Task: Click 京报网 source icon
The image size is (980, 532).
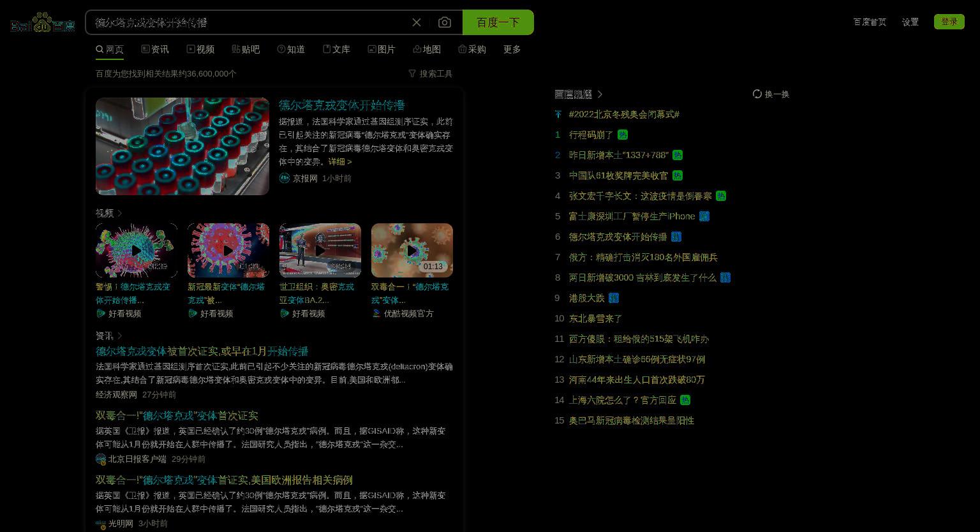Action: pyautogui.click(x=285, y=178)
